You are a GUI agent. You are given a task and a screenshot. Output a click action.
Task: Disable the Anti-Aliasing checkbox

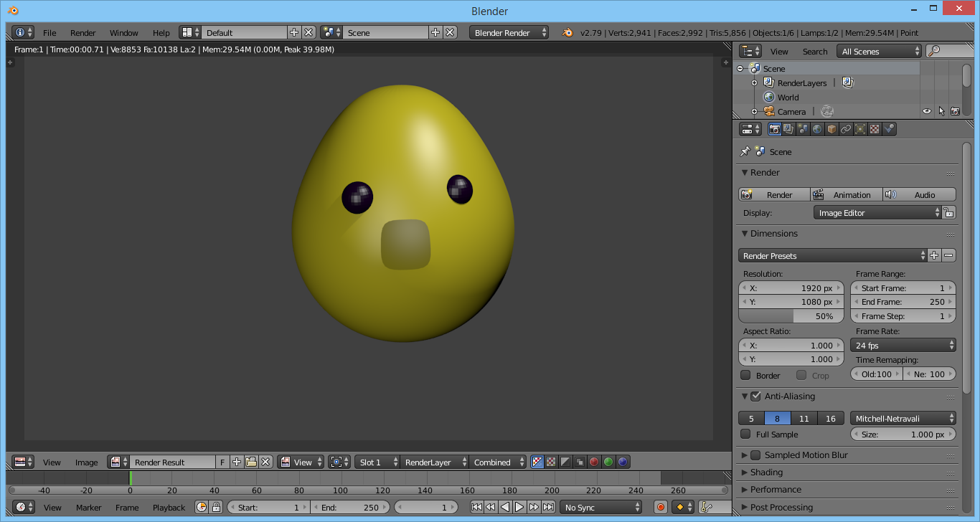755,397
